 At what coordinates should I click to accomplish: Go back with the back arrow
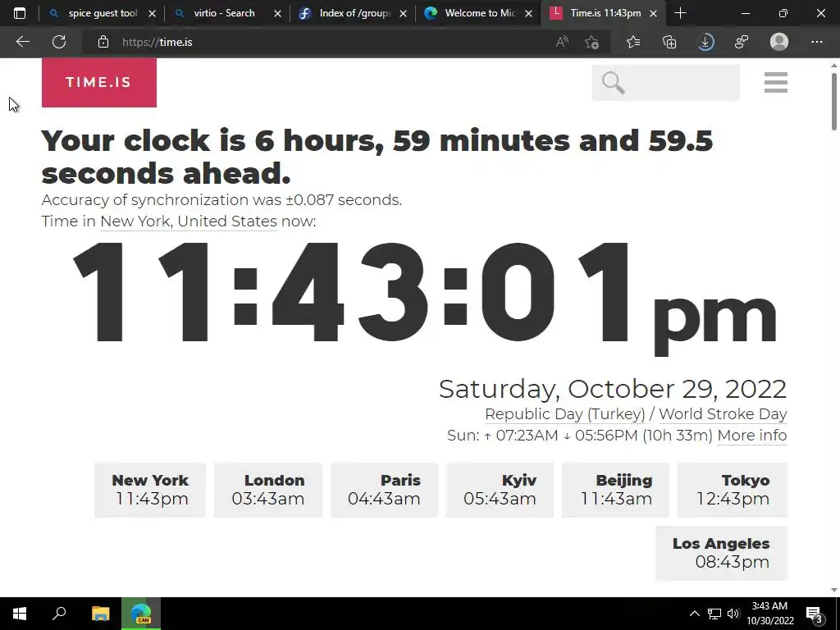pos(22,42)
